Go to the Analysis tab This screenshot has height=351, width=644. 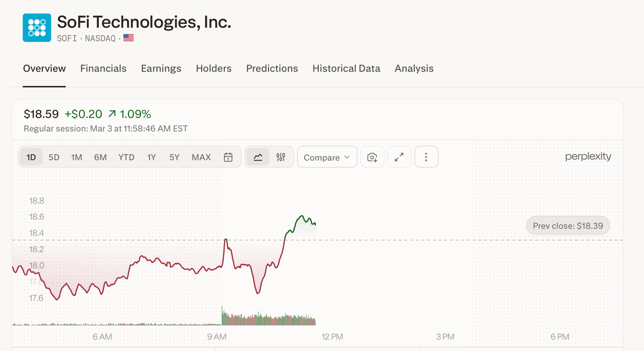tap(413, 68)
